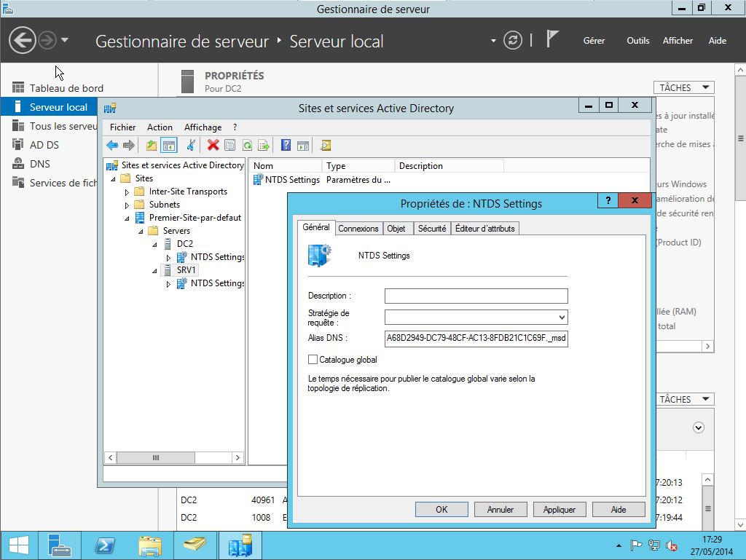This screenshot has height=560, width=746.
Task: Click the muted speaker tray icon
Action: (x=672, y=545)
